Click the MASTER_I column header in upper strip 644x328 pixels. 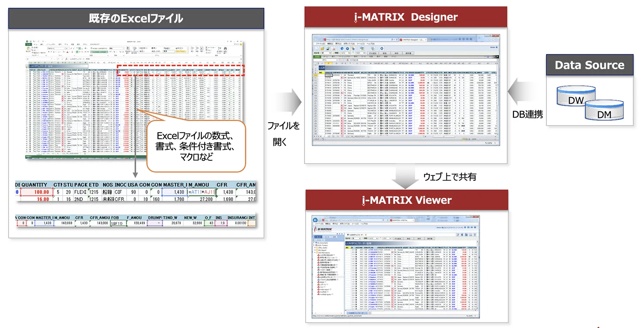(175, 185)
